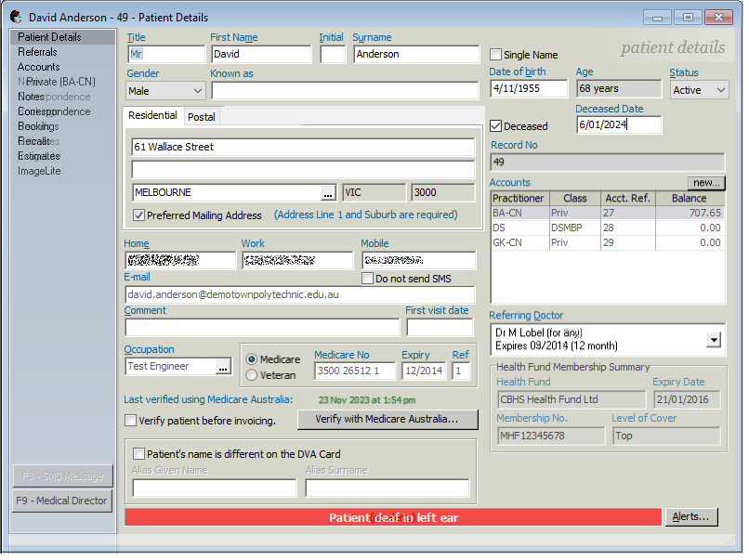Click Verify with Medicare Australia
The width and height of the screenshot is (749, 560).
388,420
